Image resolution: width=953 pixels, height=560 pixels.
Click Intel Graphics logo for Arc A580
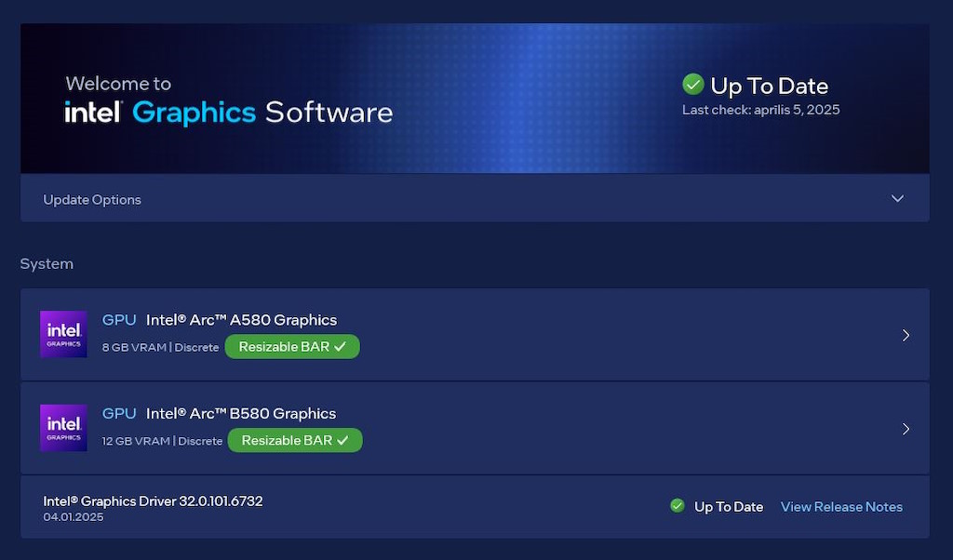pyautogui.click(x=64, y=334)
